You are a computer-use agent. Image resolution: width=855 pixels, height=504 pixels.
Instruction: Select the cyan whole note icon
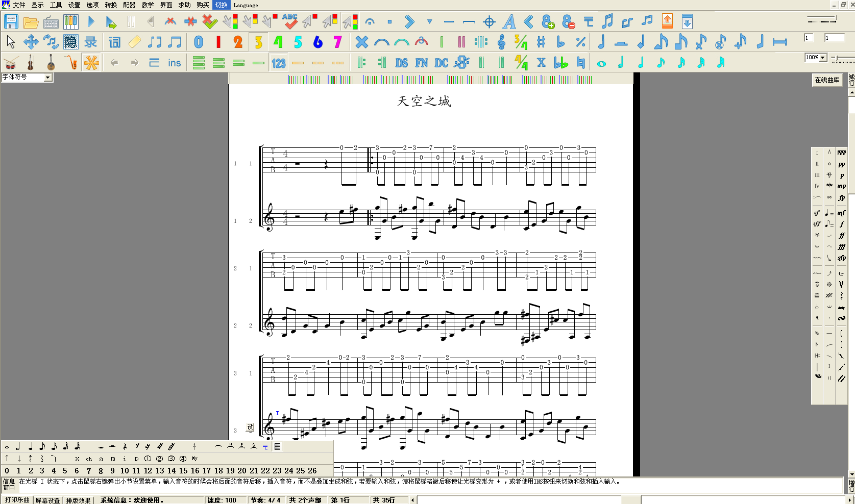[601, 64]
